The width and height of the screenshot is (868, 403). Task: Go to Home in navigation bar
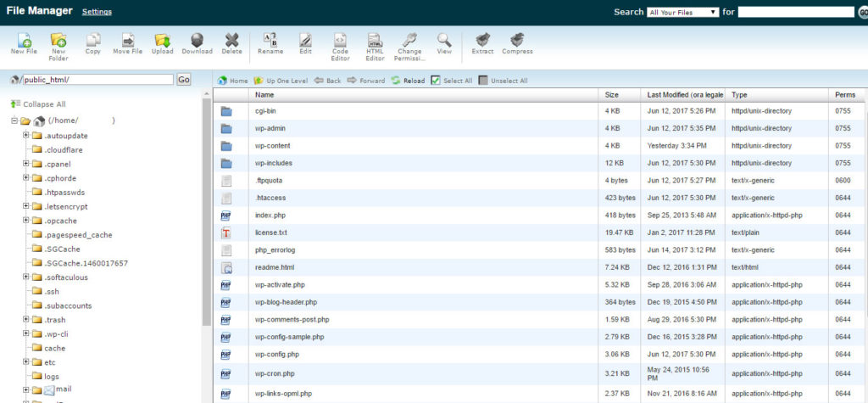pyautogui.click(x=233, y=81)
